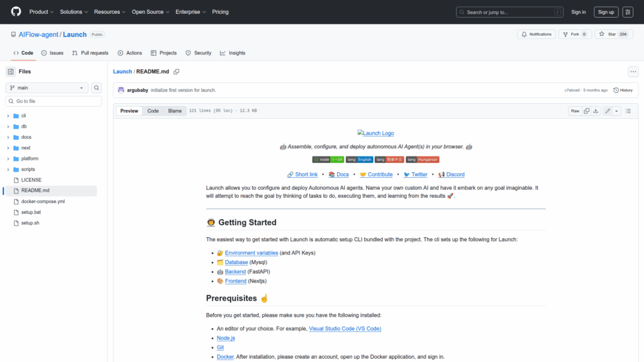The height and width of the screenshot is (362, 644).
Task: Click the GitHub logo icon
Action: tap(16, 12)
